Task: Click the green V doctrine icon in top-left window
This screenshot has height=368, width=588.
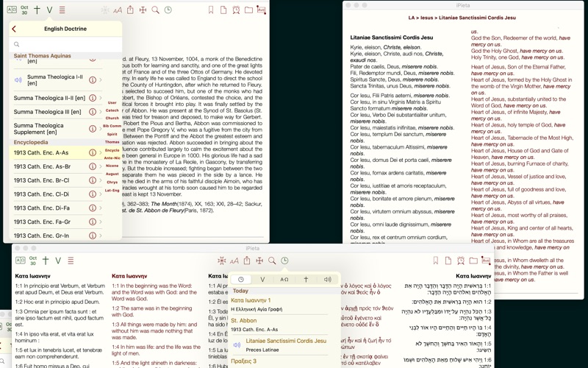Action: (49, 10)
